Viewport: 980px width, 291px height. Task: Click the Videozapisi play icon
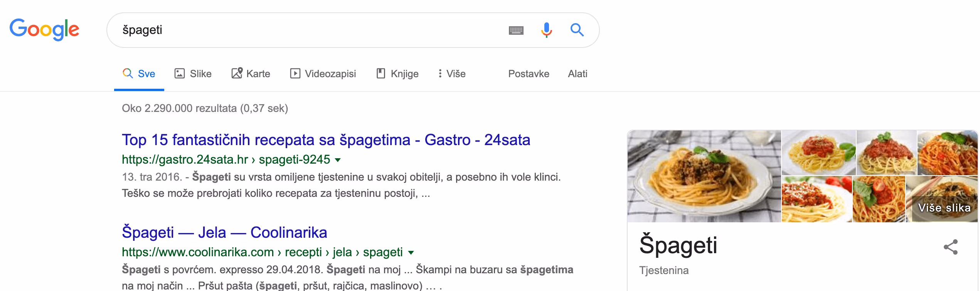(x=295, y=73)
